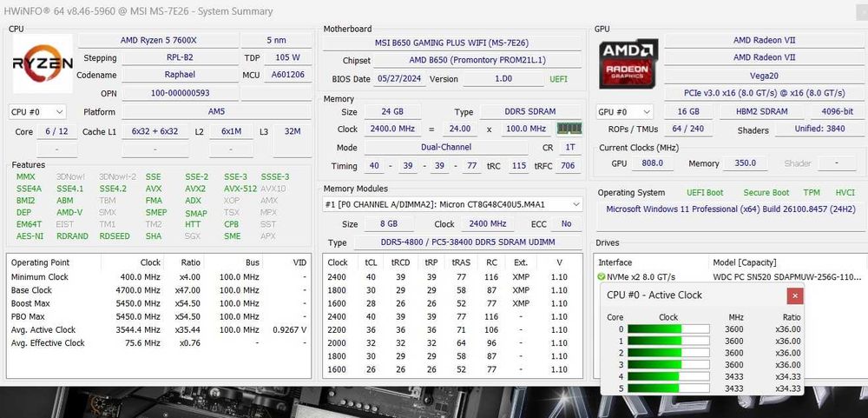The width and height of the screenshot is (868, 418).
Task: Click the tRFC 706 timing value
Action: pos(568,166)
